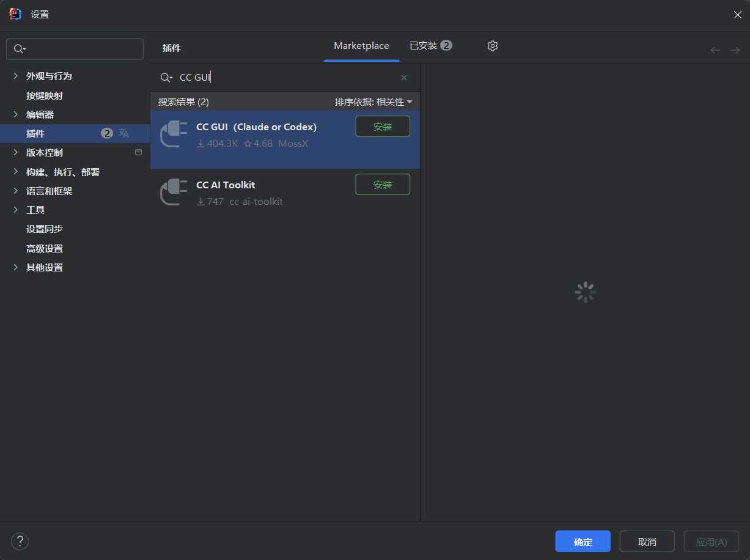Viewport: 750px width, 560px height.
Task: Select 按键映射 in the settings tree
Action: pyautogui.click(x=45, y=95)
